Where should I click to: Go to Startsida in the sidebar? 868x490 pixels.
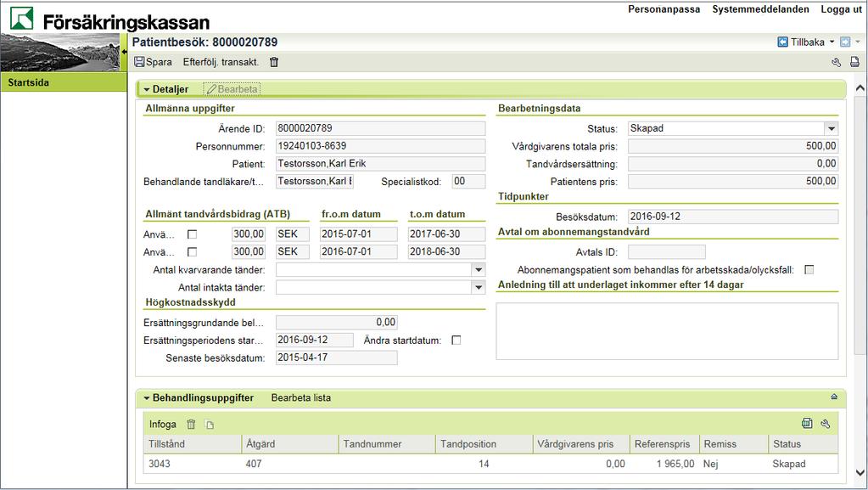point(64,82)
